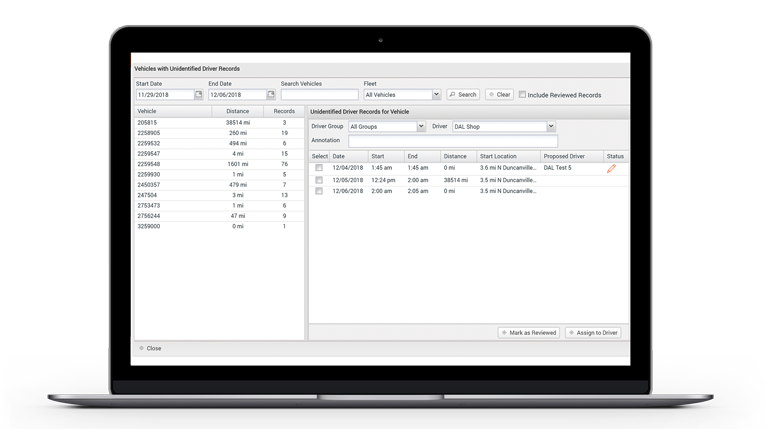770x429 pixels.
Task: Click the Clear button
Action: [x=499, y=94]
